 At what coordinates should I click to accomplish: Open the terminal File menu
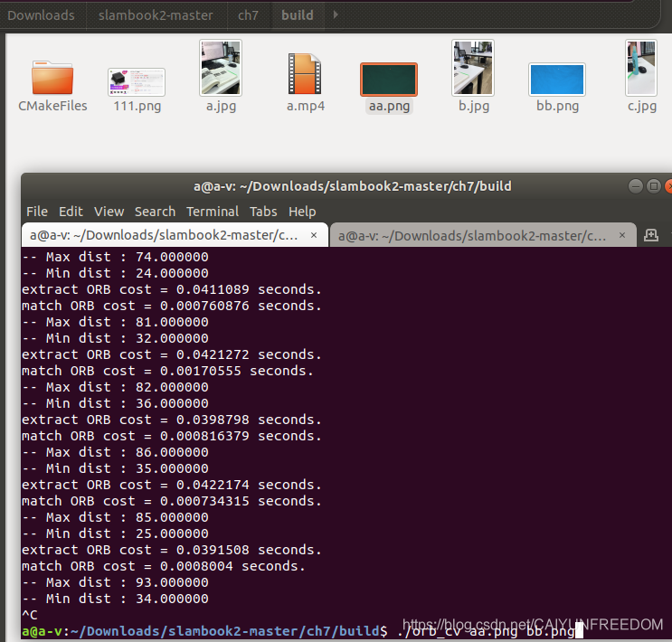(37, 212)
